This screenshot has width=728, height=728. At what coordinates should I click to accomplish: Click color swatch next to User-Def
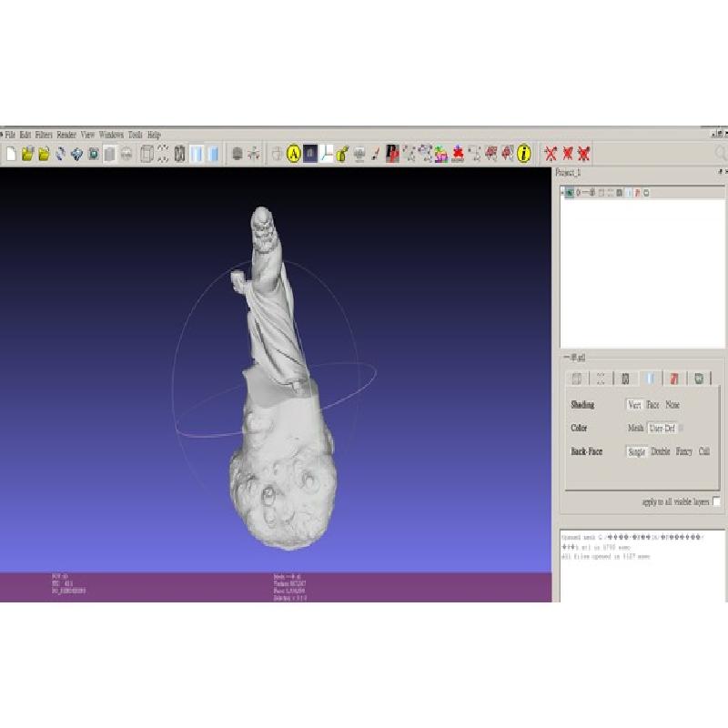[682, 428]
